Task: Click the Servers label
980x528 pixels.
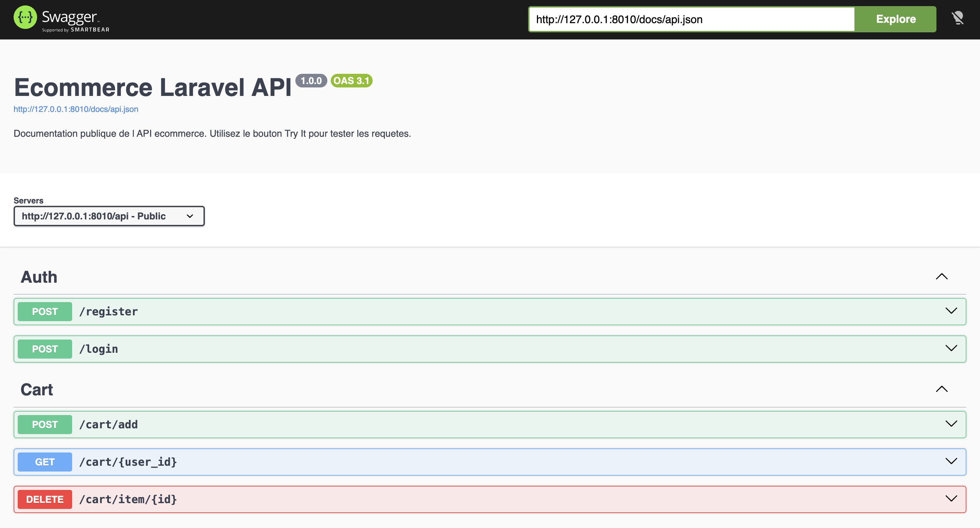Action: (29, 200)
